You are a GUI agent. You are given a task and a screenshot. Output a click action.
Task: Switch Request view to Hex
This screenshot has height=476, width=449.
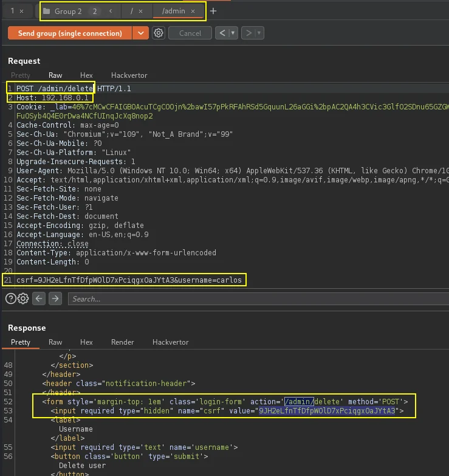86,75
